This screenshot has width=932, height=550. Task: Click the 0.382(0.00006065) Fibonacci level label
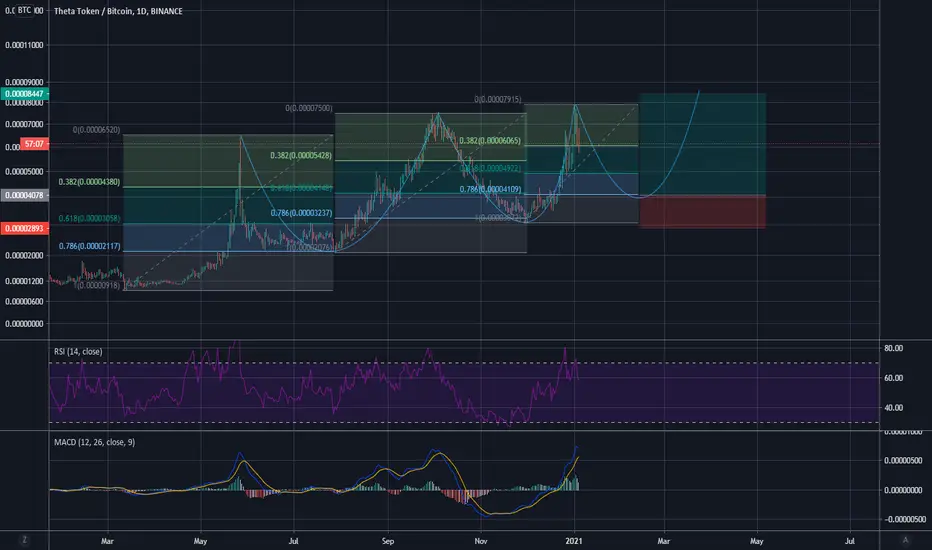click(x=490, y=141)
